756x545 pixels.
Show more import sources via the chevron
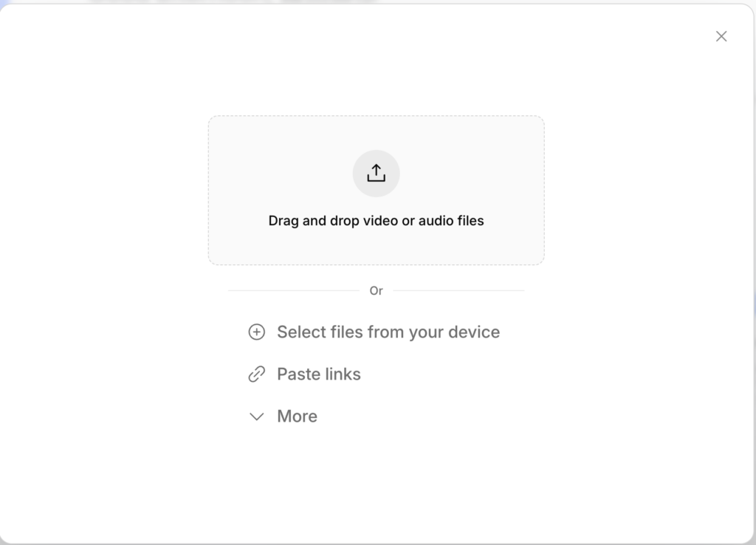click(x=256, y=417)
